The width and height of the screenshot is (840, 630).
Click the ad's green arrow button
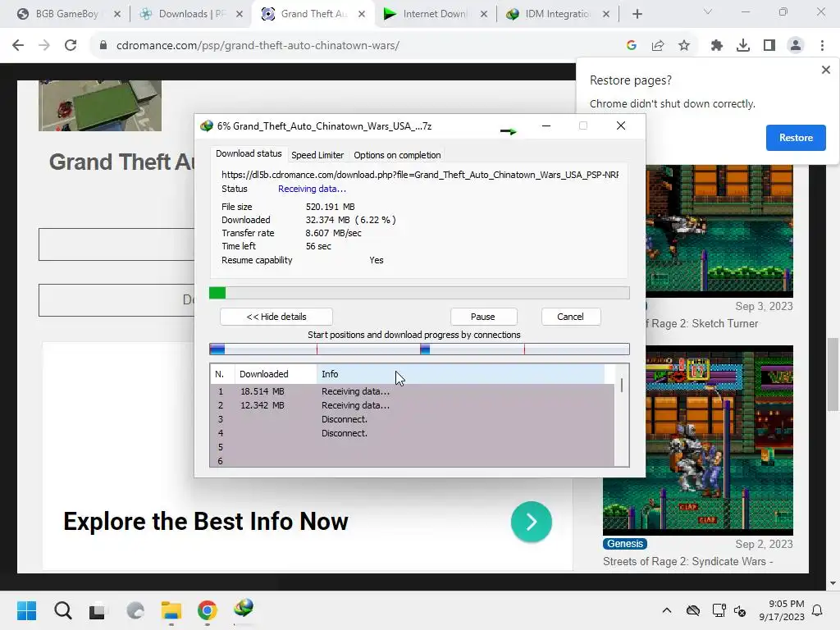[531, 522]
